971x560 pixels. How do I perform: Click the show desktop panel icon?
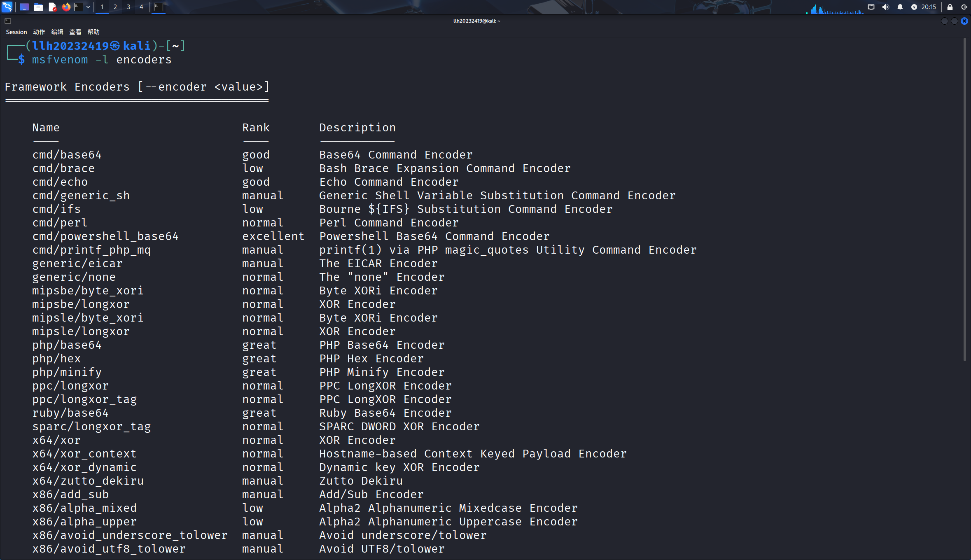pos(24,7)
